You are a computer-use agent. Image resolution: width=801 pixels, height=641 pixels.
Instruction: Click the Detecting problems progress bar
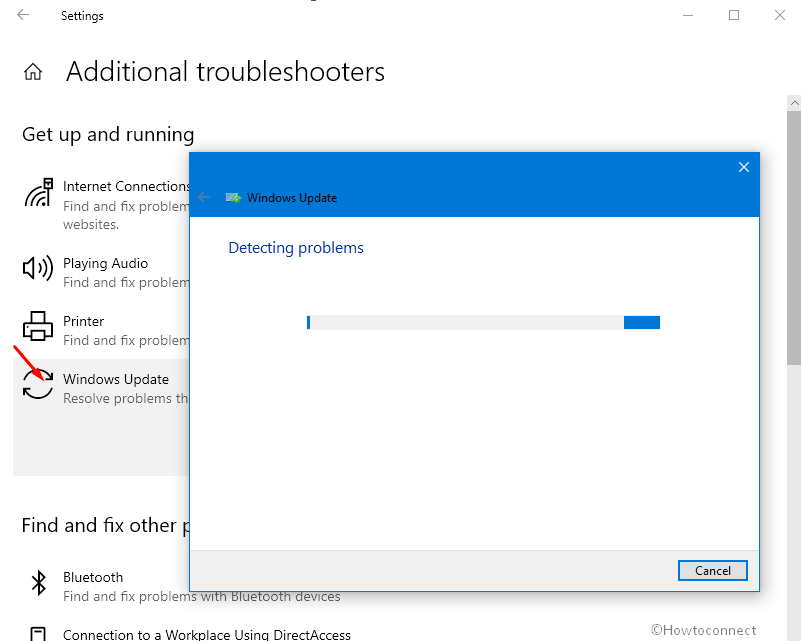click(x=483, y=322)
